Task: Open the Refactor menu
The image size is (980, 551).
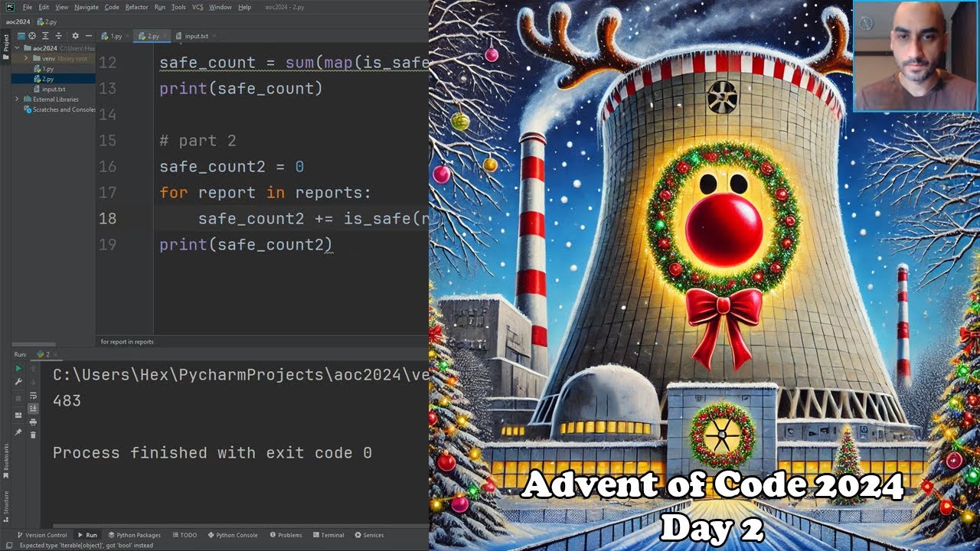Action: pyautogui.click(x=137, y=7)
